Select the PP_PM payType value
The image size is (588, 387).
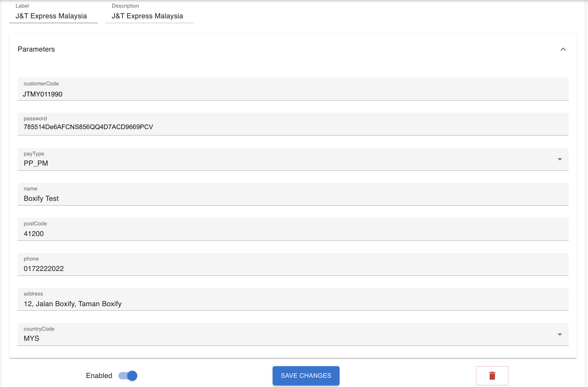pos(36,163)
